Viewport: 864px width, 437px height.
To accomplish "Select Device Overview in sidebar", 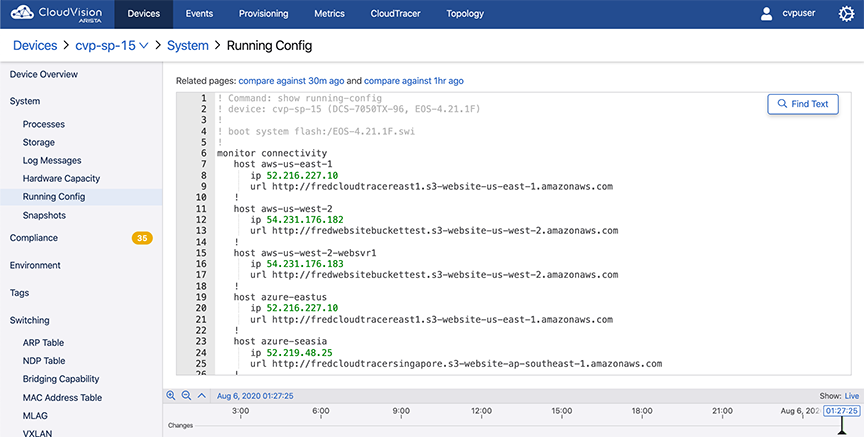I will click(44, 74).
